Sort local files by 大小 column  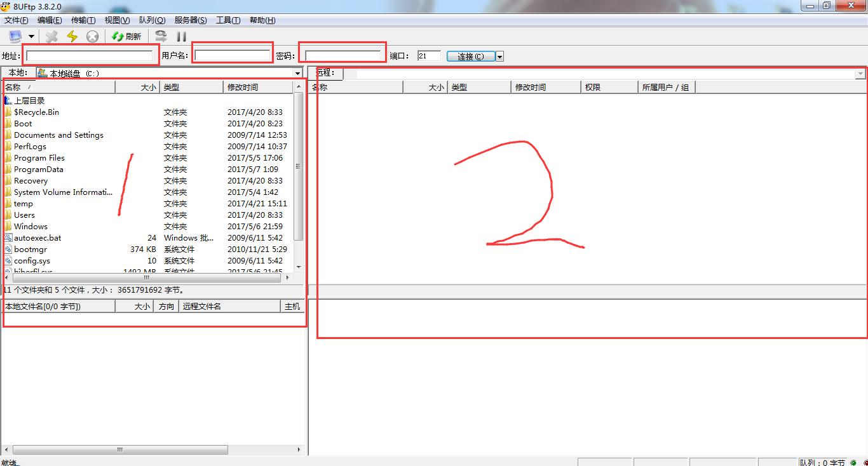(x=137, y=87)
